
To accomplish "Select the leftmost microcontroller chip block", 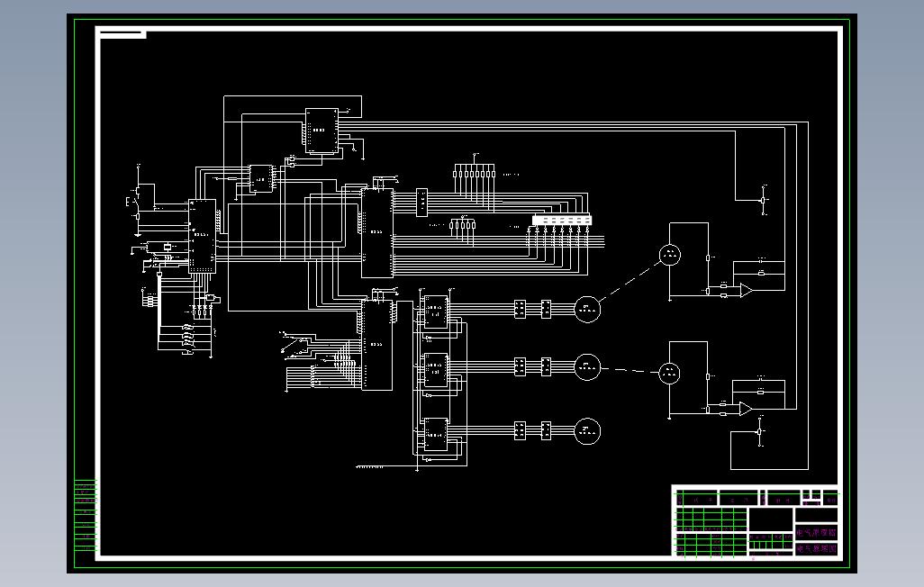I will [x=202, y=236].
